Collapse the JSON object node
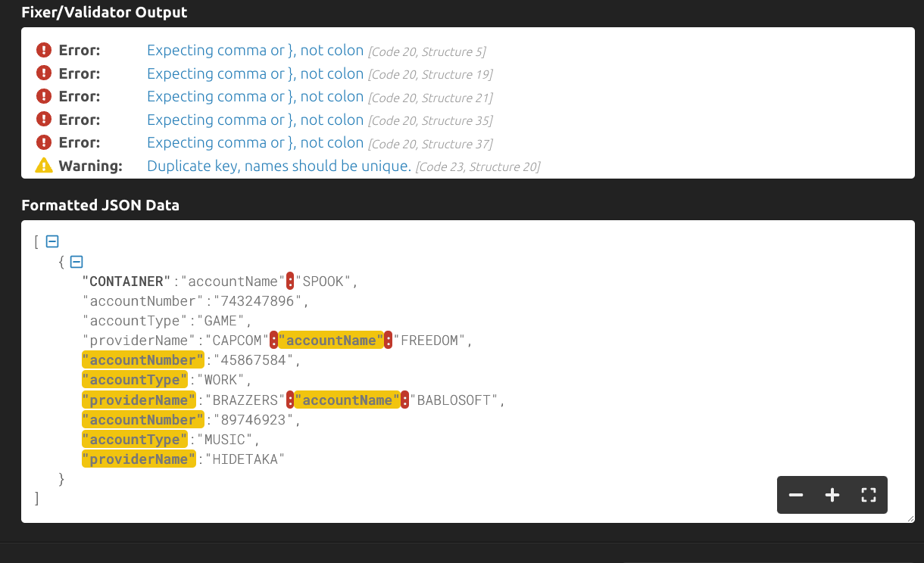The image size is (924, 563). click(76, 262)
